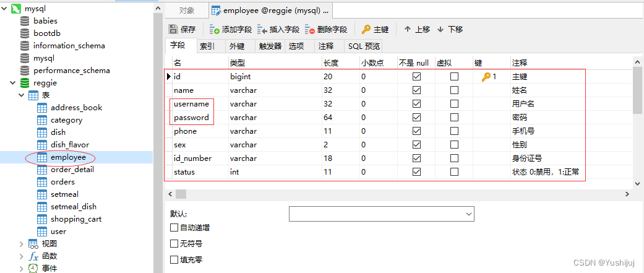Expand the 视图 views group

[x=22, y=244]
